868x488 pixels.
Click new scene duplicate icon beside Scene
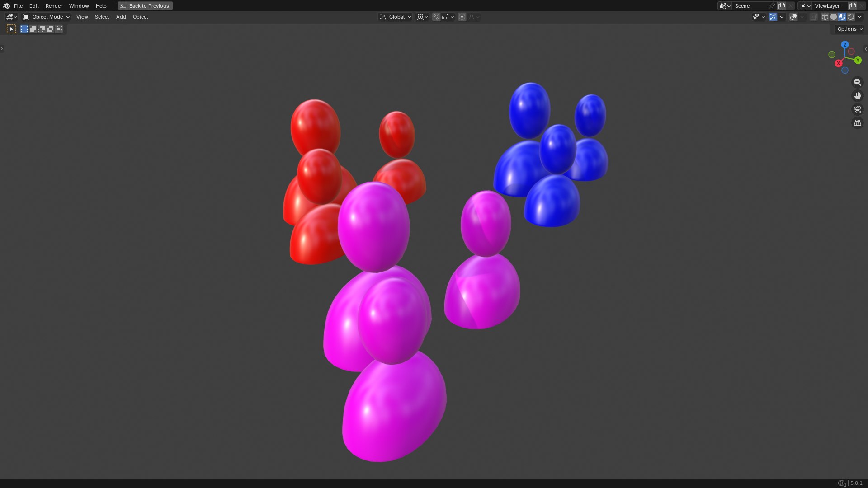click(x=782, y=6)
